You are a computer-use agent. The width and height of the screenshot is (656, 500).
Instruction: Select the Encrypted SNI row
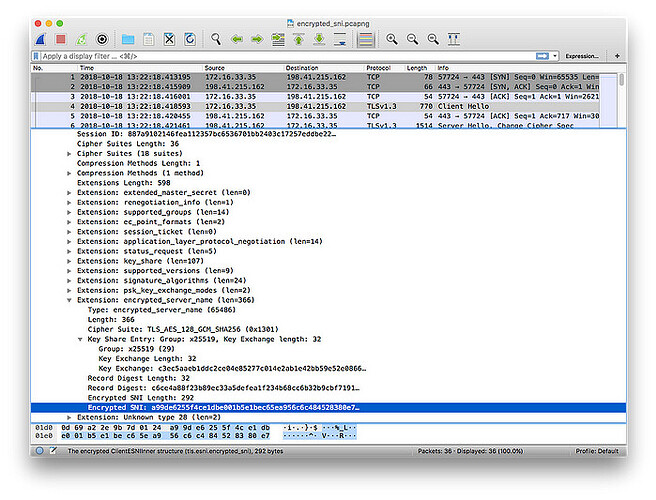(328, 408)
